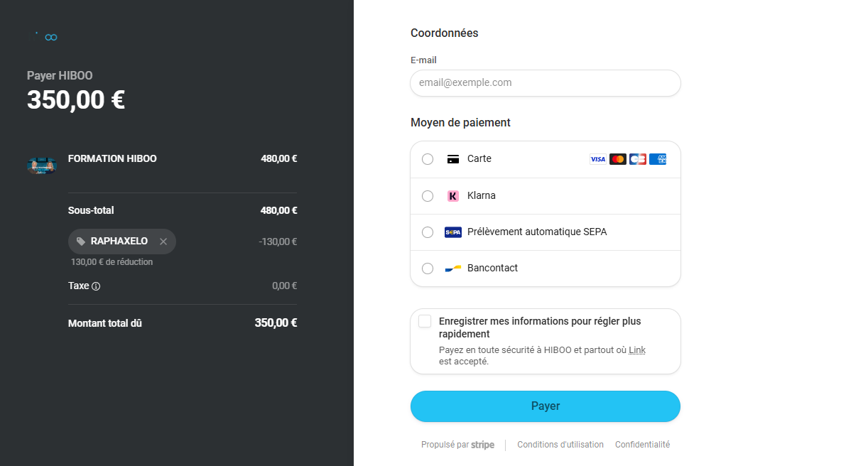This screenshot has width=868, height=466.
Task: Click the SEPA logo icon
Action: tap(452, 232)
